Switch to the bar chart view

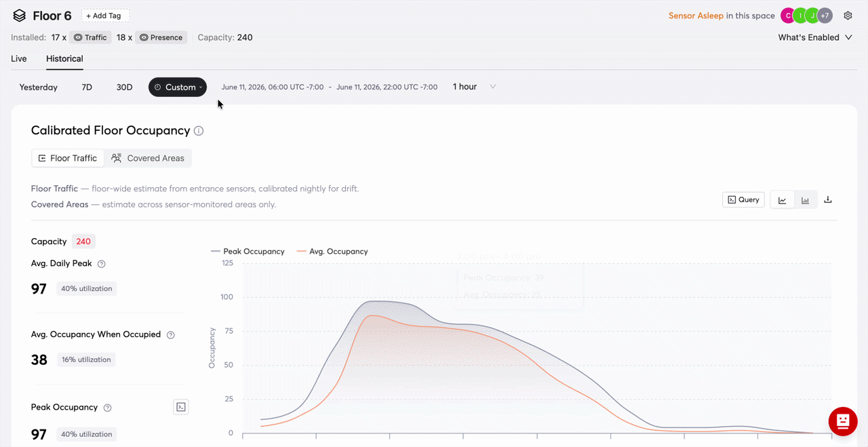coord(805,200)
